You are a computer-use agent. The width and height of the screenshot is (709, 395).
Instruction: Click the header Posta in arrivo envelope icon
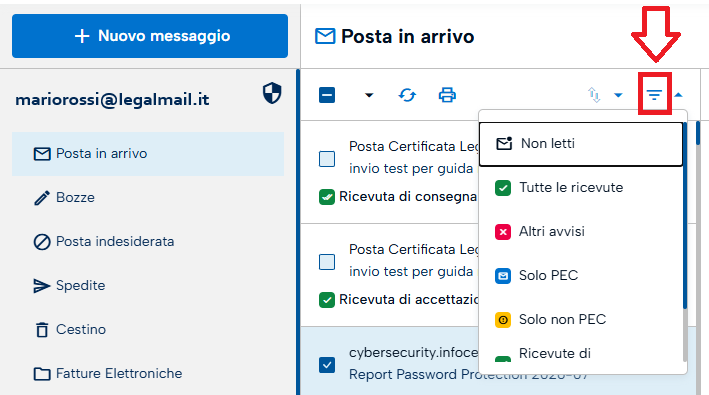coord(325,36)
